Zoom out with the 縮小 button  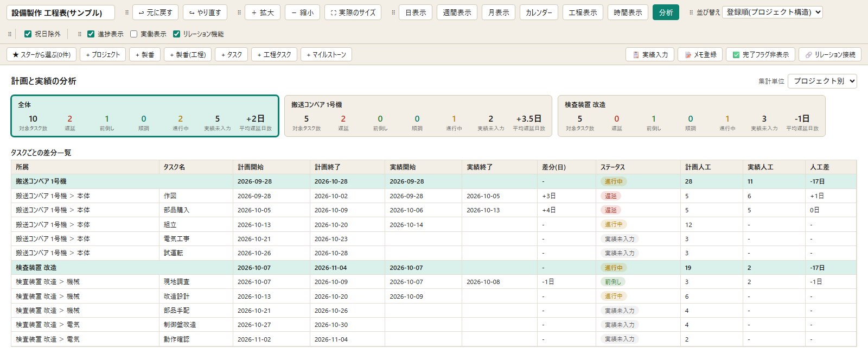tap(303, 12)
